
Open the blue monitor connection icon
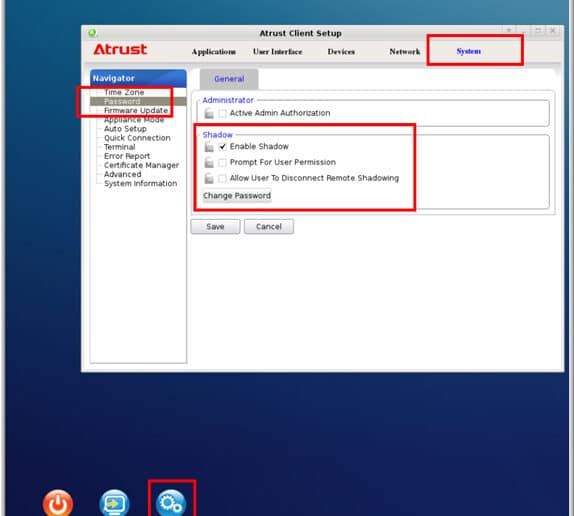(x=114, y=503)
